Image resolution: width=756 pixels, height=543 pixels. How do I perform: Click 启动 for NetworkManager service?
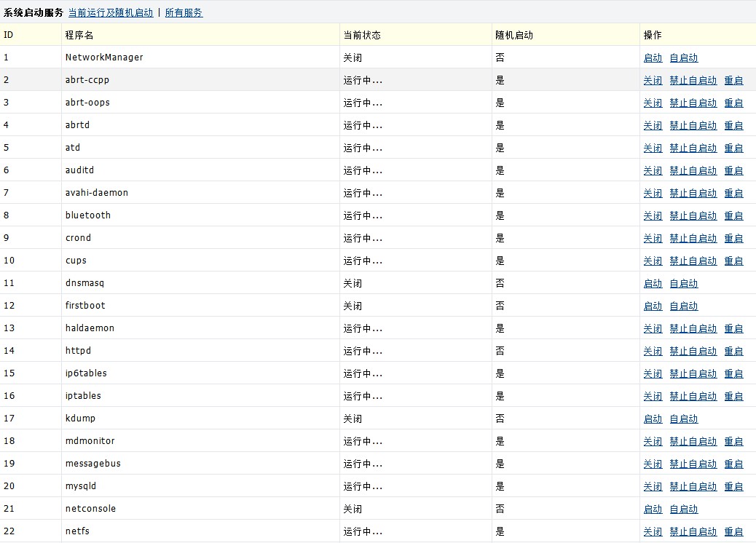[x=653, y=58]
